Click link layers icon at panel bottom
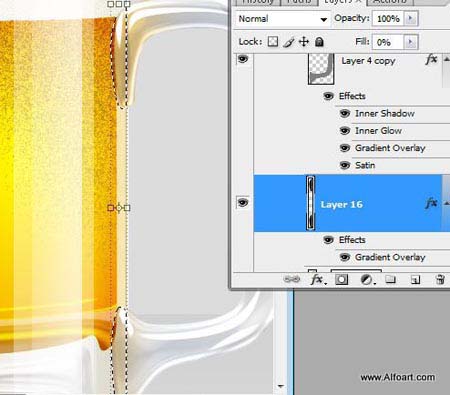Image resolution: width=450 pixels, height=395 pixels. click(x=292, y=279)
